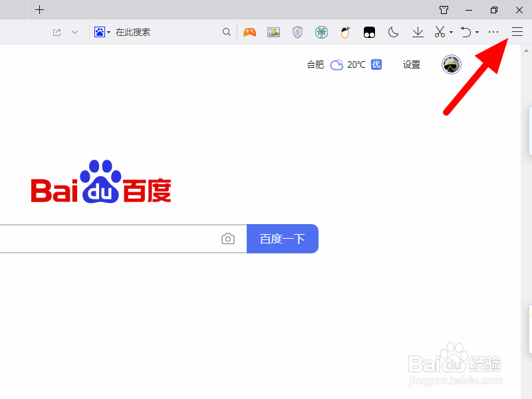The height and width of the screenshot is (399, 532).
Task: Click the share page icon
Action: point(57,32)
